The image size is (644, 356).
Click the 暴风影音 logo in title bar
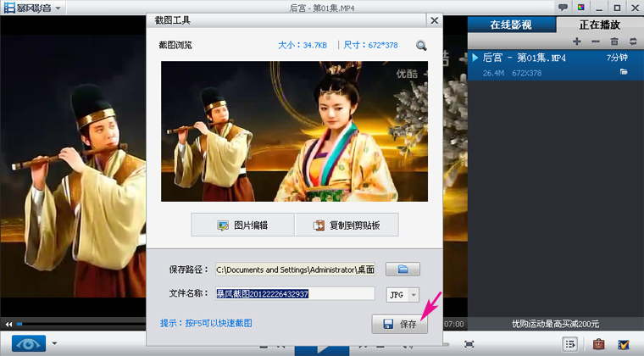pyautogui.click(x=27, y=8)
